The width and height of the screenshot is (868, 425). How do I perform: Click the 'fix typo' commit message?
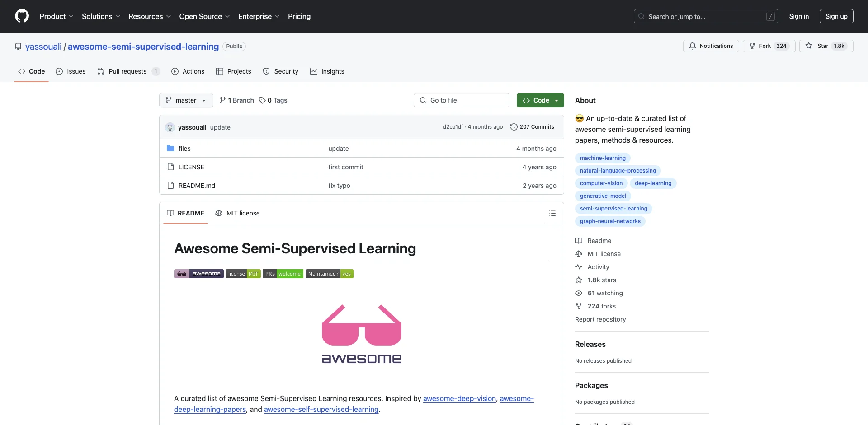point(339,186)
